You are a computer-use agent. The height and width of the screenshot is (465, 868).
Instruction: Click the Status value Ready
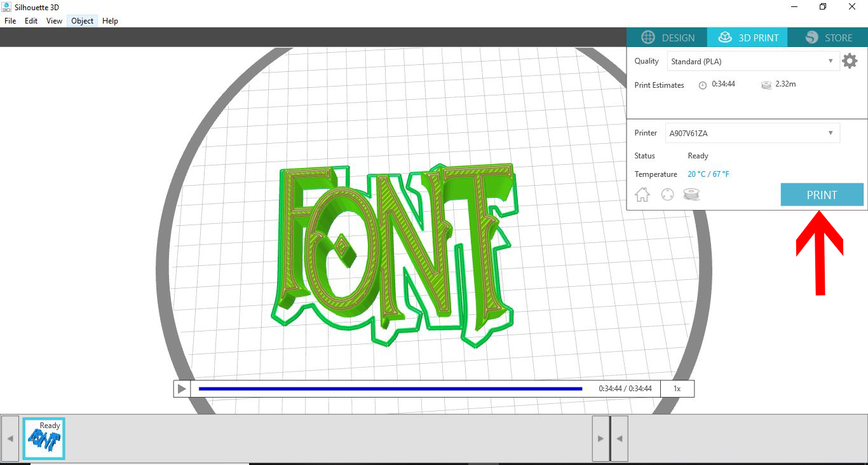[698, 156]
